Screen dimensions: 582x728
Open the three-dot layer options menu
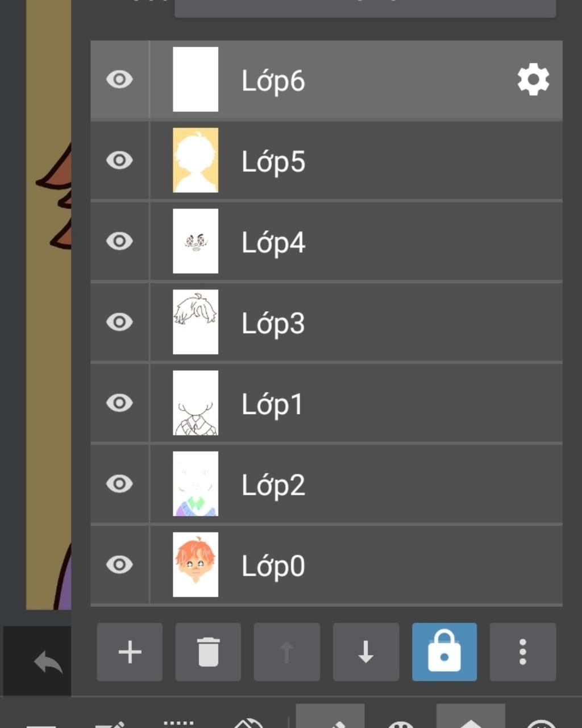tap(522, 652)
